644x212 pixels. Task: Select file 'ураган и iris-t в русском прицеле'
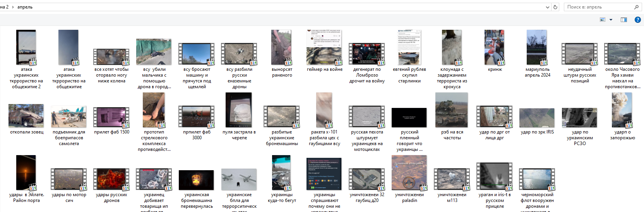click(x=495, y=186)
